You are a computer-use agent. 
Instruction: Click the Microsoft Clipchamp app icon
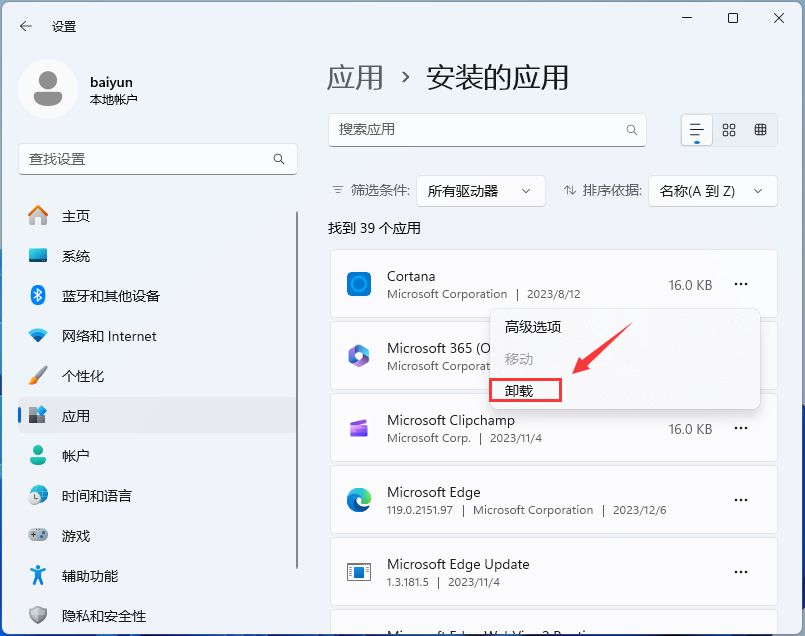coord(359,428)
